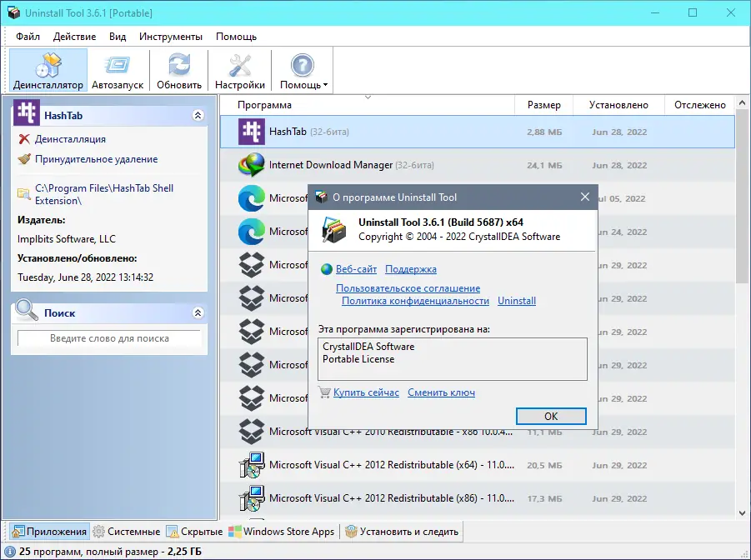Sort by Размер column header
The image size is (751, 560).
543,105
